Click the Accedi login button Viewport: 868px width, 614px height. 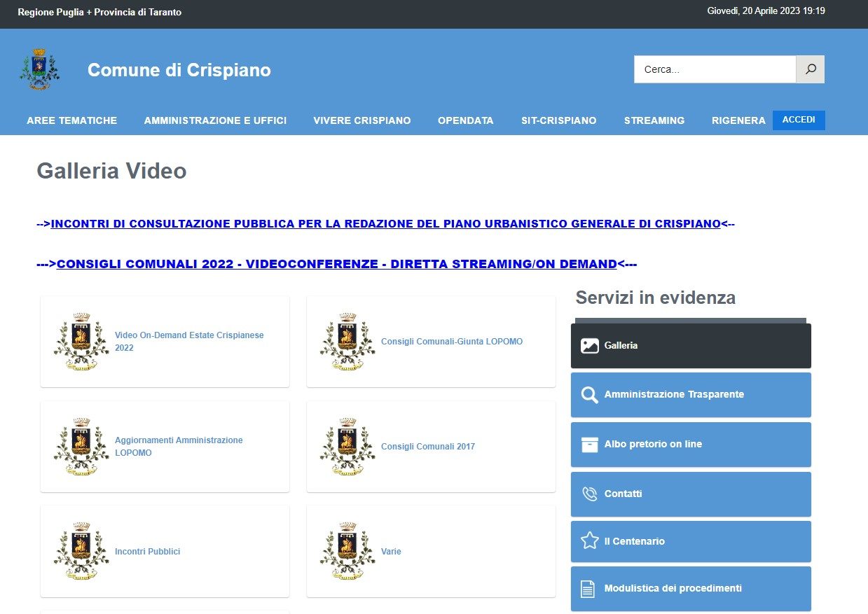[x=799, y=120]
